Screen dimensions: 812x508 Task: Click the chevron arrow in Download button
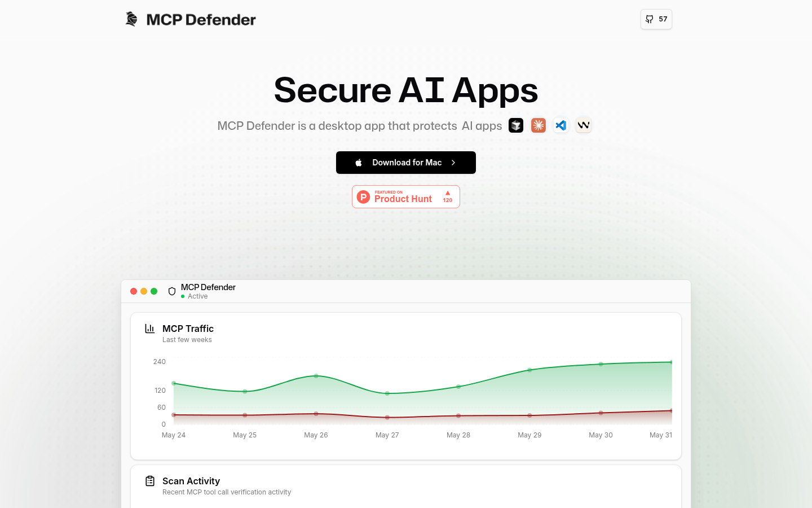coord(453,163)
